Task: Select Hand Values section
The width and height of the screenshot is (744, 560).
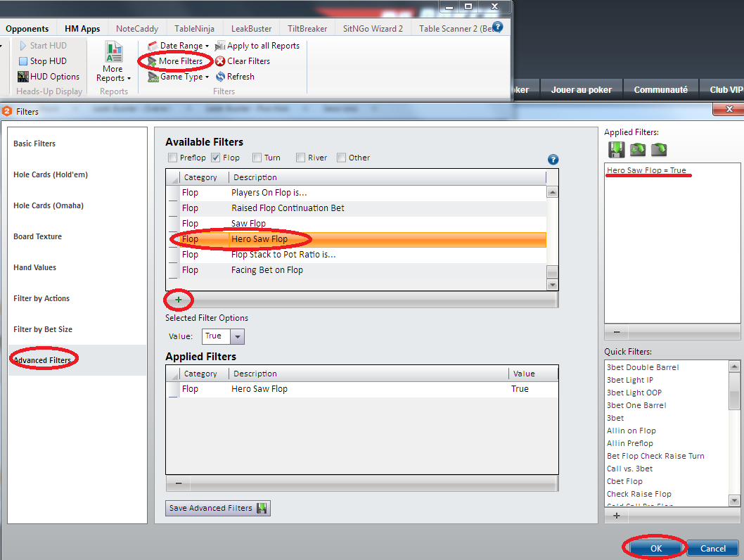Action: [77, 267]
